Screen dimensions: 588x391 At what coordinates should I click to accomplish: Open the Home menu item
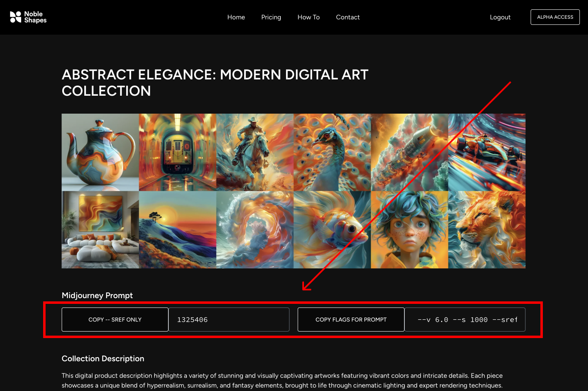click(x=236, y=17)
